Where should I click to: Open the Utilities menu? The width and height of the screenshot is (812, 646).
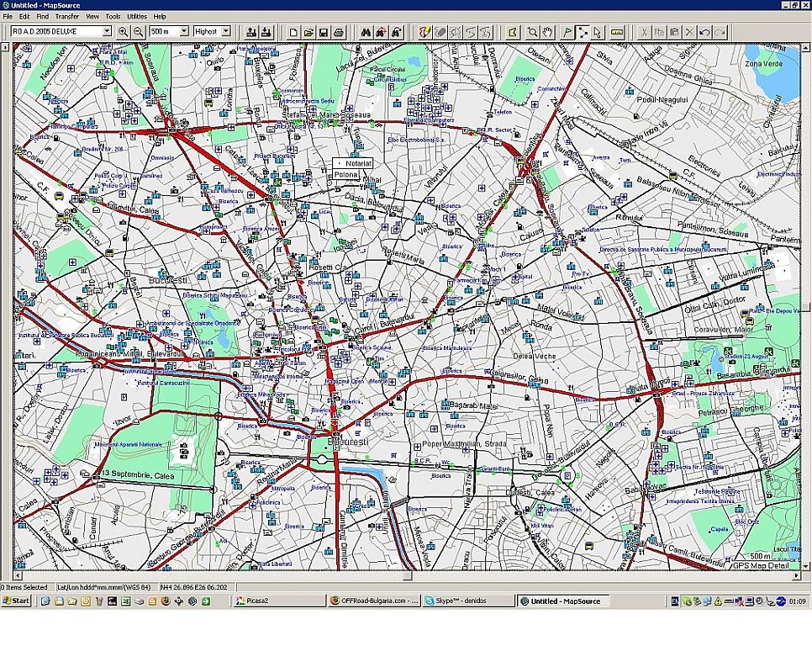137,17
